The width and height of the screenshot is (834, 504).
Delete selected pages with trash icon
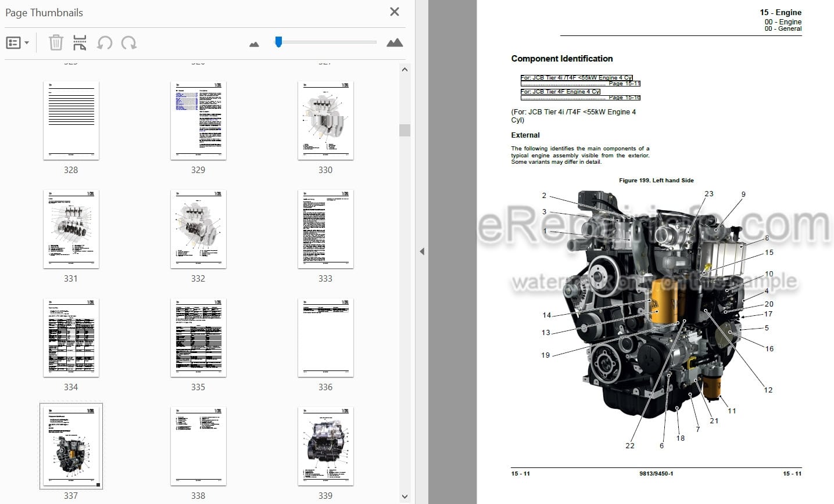coord(56,42)
